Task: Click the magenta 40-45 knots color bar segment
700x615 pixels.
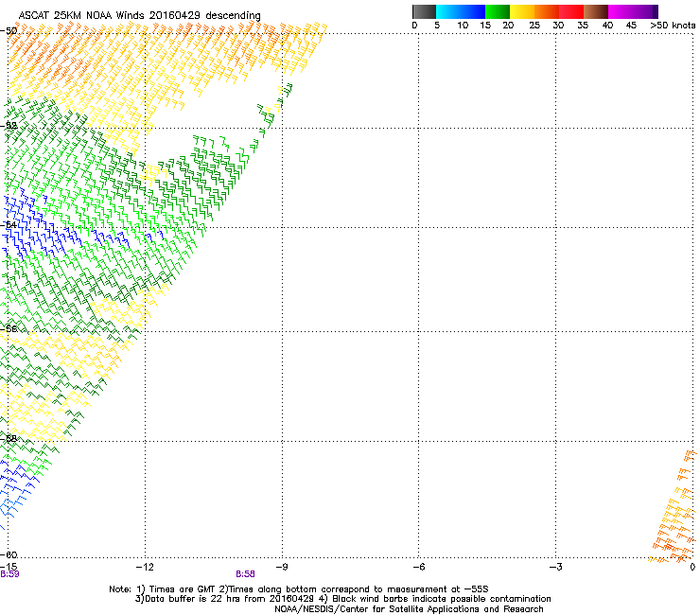Action: tap(621, 11)
